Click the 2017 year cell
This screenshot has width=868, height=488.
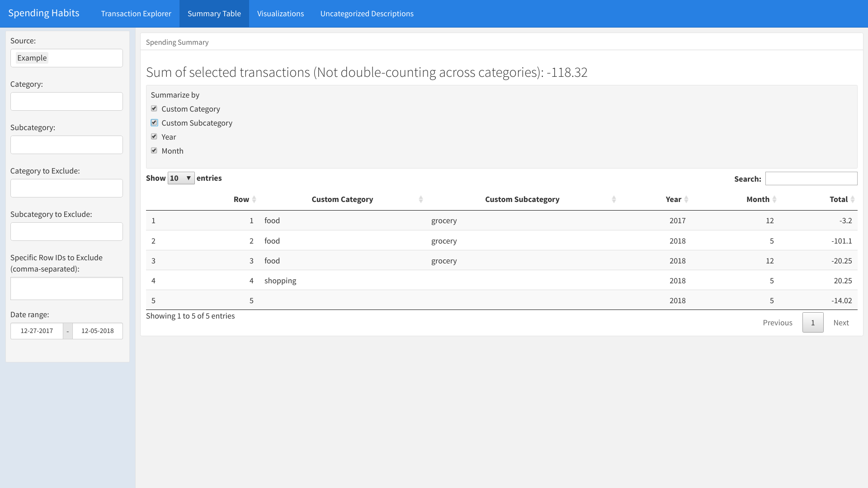point(678,221)
